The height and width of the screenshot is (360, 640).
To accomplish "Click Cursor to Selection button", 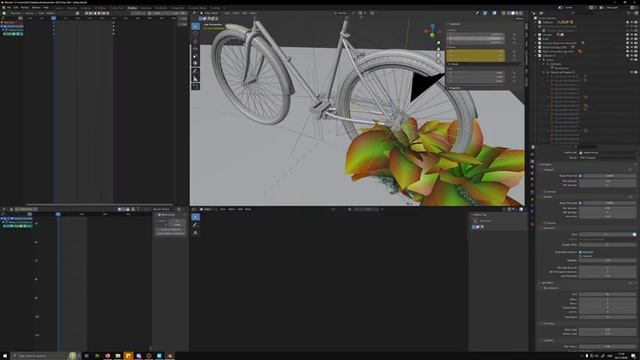I will click(170, 229).
